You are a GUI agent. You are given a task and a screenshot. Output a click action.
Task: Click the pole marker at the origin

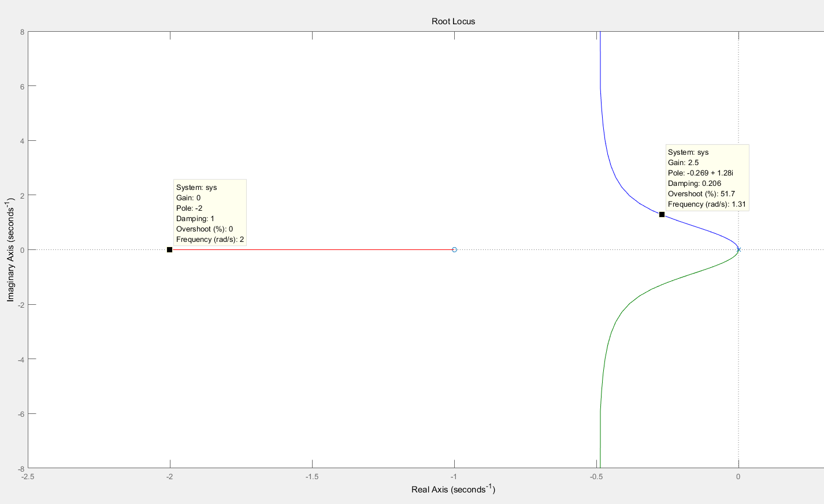pyautogui.click(x=738, y=249)
